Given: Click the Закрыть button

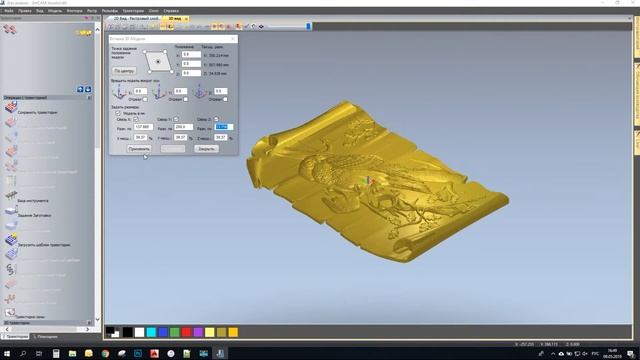Looking at the screenshot, I should pyautogui.click(x=206, y=149).
